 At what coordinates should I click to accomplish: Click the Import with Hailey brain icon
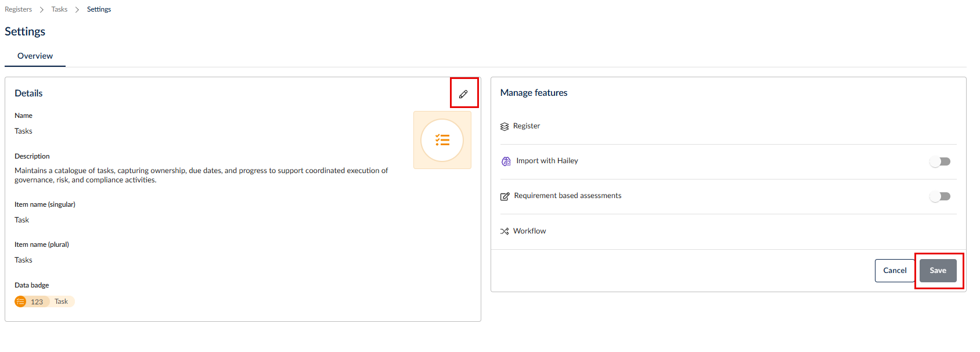tap(506, 161)
